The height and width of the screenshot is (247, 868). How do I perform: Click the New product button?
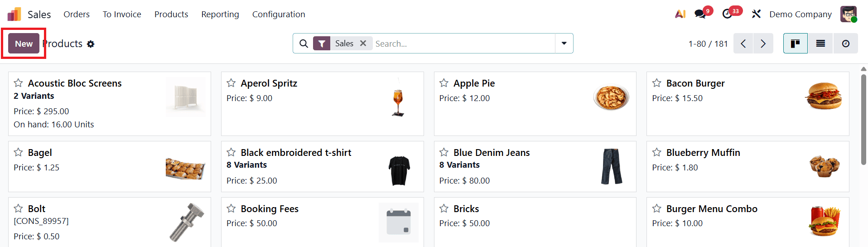click(24, 44)
